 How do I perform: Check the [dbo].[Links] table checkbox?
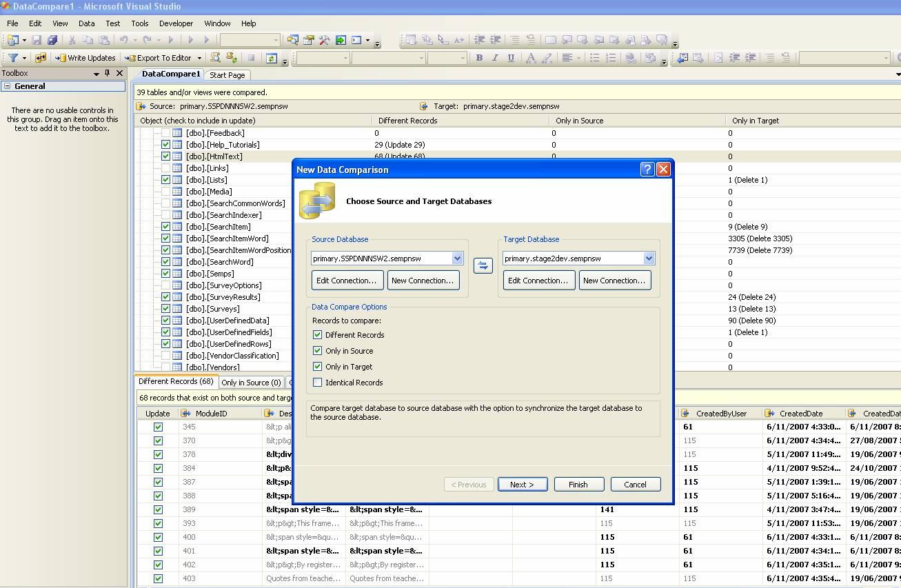click(x=165, y=168)
